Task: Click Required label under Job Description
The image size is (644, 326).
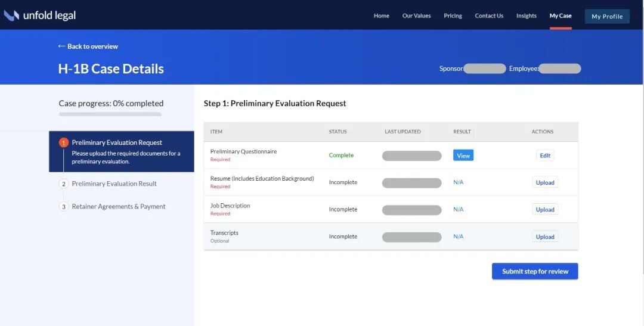Action: click(220, 214)
